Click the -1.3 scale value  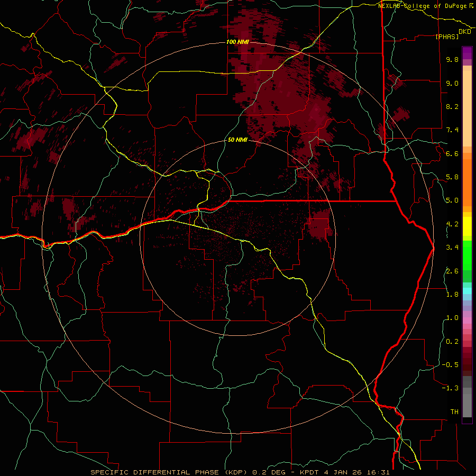point(450,388)
